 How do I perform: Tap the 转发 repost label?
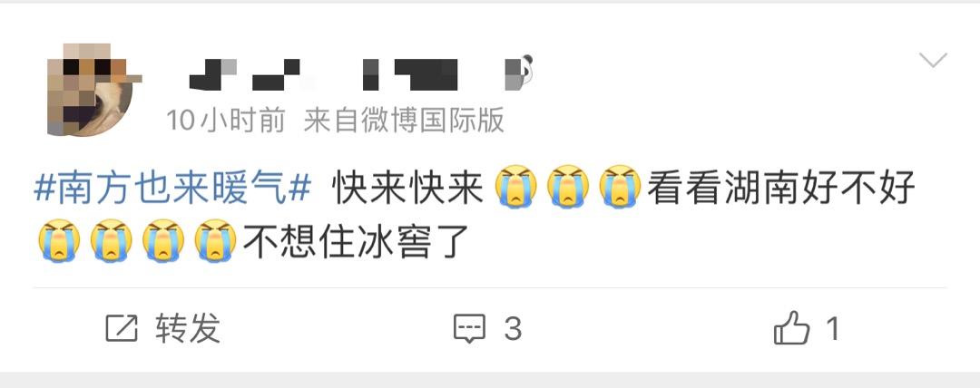[188, 328]
